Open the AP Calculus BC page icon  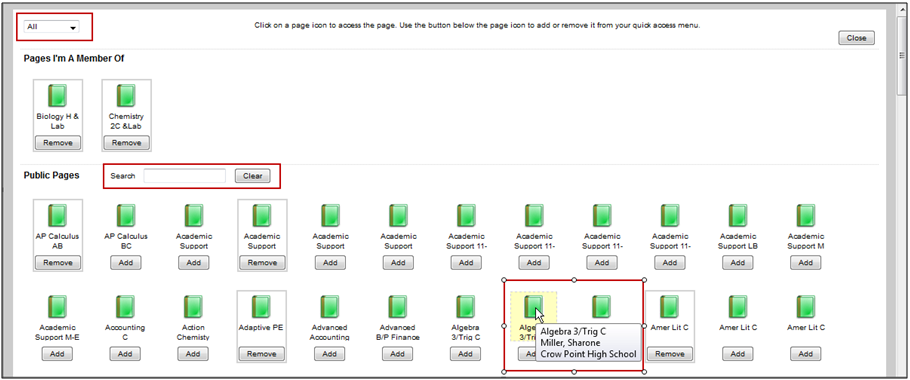coord(126,216)
